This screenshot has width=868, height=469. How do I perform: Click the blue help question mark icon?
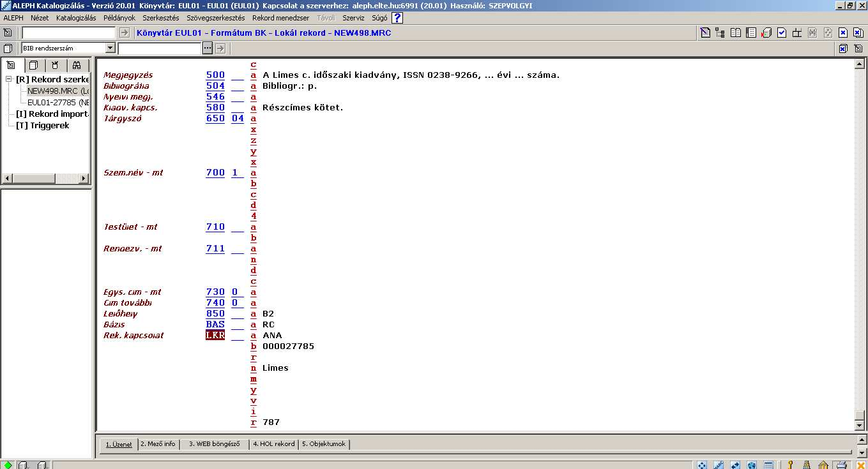(397, 18)
